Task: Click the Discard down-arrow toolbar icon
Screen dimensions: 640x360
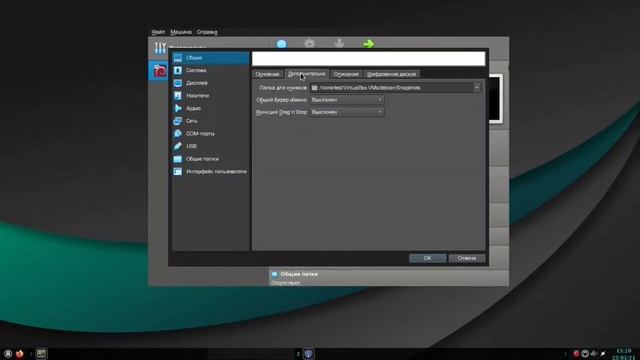Action: tap(339, 43)
